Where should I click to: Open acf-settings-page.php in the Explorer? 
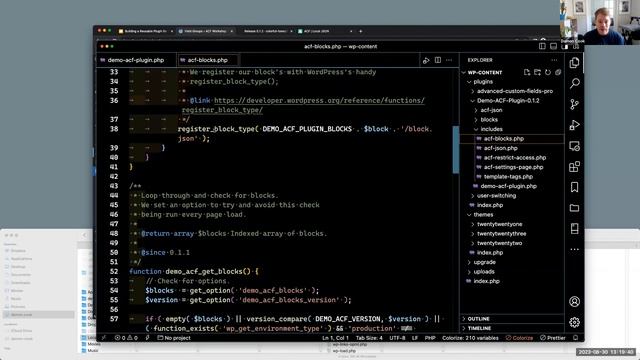pyautogui.click(x=513, y=167)
